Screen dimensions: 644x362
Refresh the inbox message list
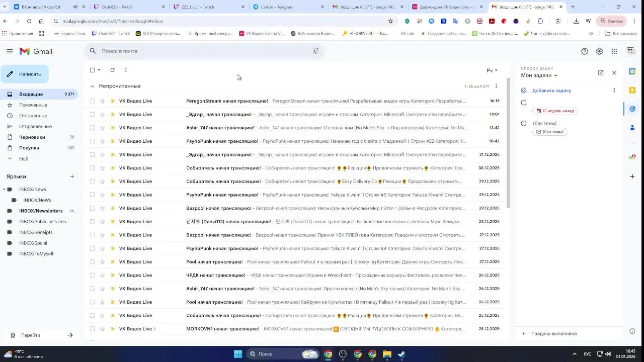tap(112, 70)
